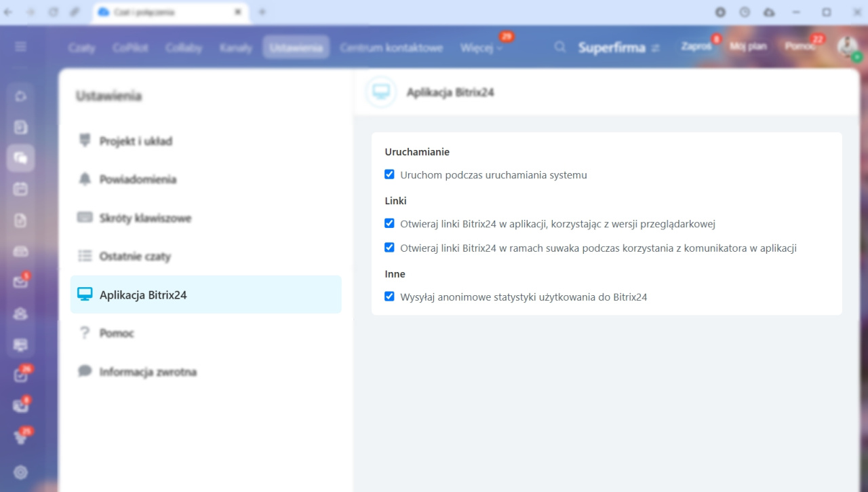
Task: Open Mój plan in the top bar
Action: (x=747, y=46)
